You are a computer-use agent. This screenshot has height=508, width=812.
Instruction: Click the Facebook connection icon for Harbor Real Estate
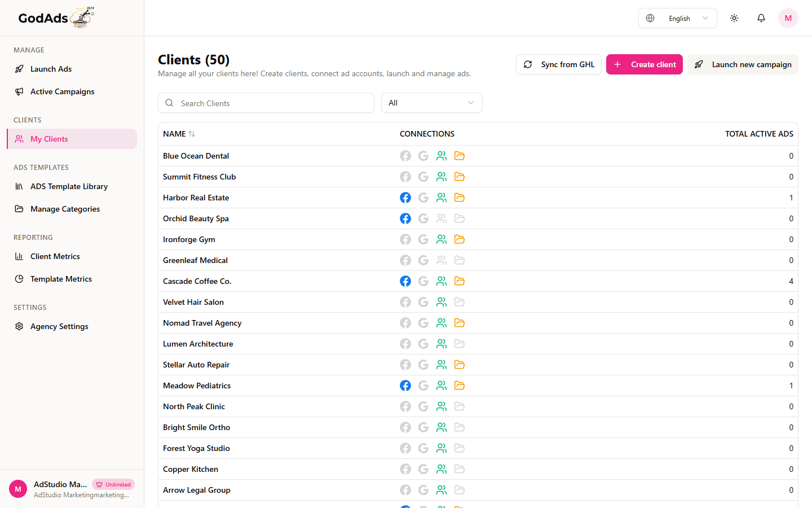coord(405,198)
